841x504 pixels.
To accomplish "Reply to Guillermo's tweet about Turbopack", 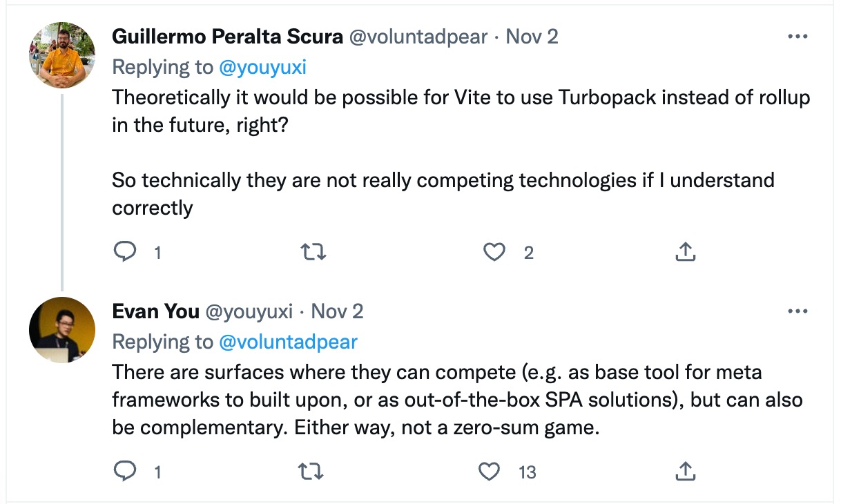I will coord(125,253).
